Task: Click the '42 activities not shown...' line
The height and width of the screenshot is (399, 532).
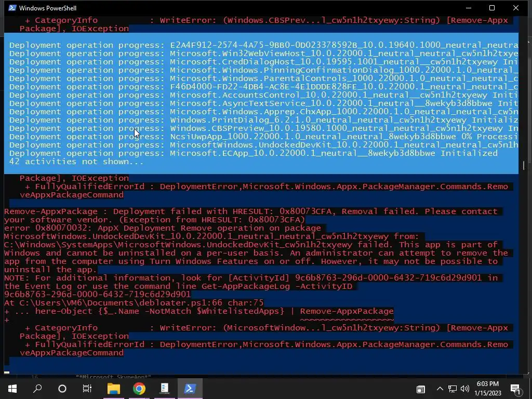Action: [76, 162]
